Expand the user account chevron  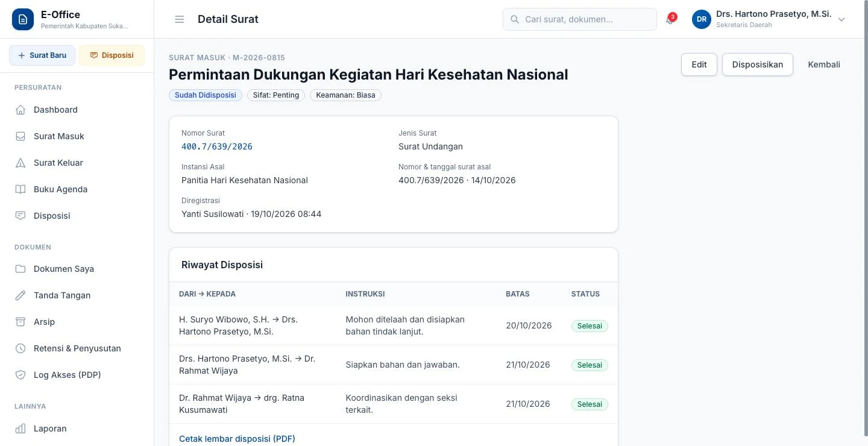[x=842, y=19]
